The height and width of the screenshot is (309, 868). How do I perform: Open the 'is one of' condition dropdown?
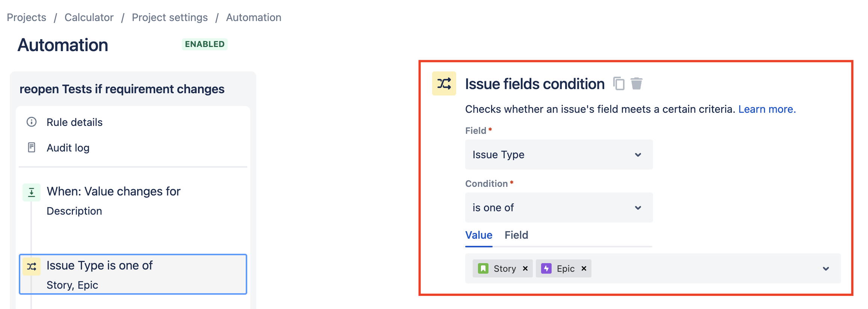point(559,208)
